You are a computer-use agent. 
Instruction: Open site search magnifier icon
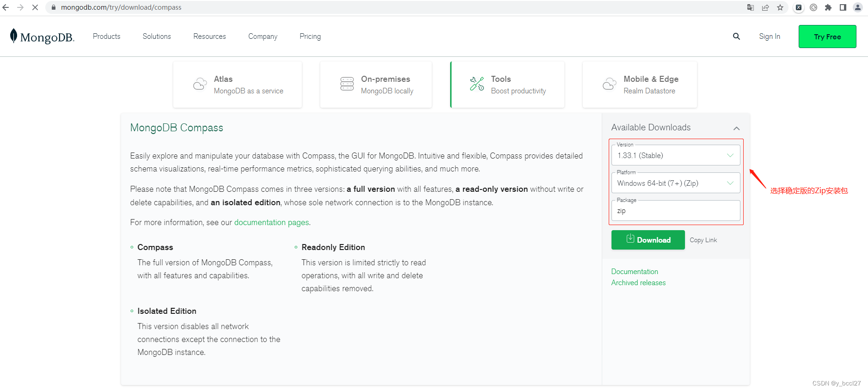pyautogui.click(x=736, y=37)
